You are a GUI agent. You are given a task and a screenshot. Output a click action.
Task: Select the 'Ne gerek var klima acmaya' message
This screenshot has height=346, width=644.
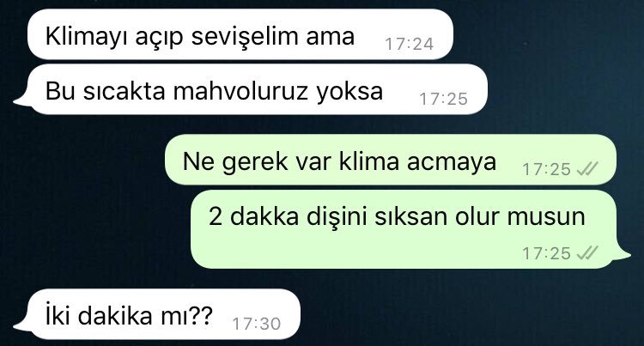coord(390,160)
